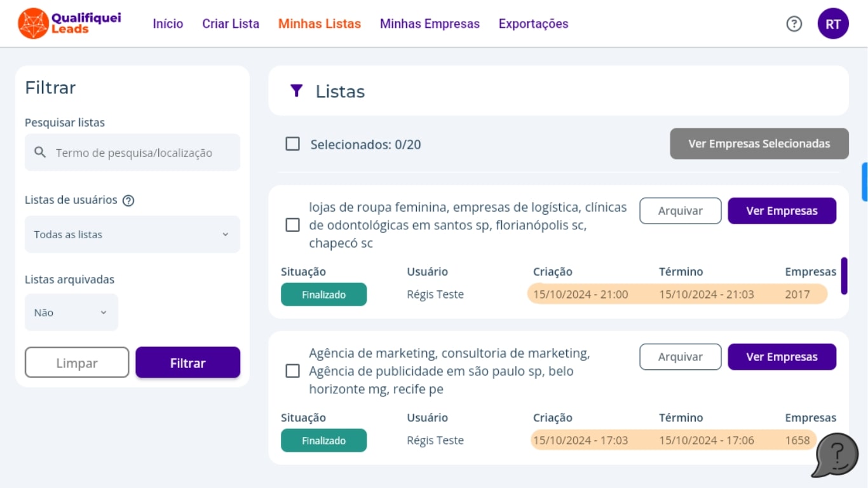The height and width of the screenshot is (488, 868).
Task: Click the lojas de roupa feminina list title
Action: click(468, 225)
